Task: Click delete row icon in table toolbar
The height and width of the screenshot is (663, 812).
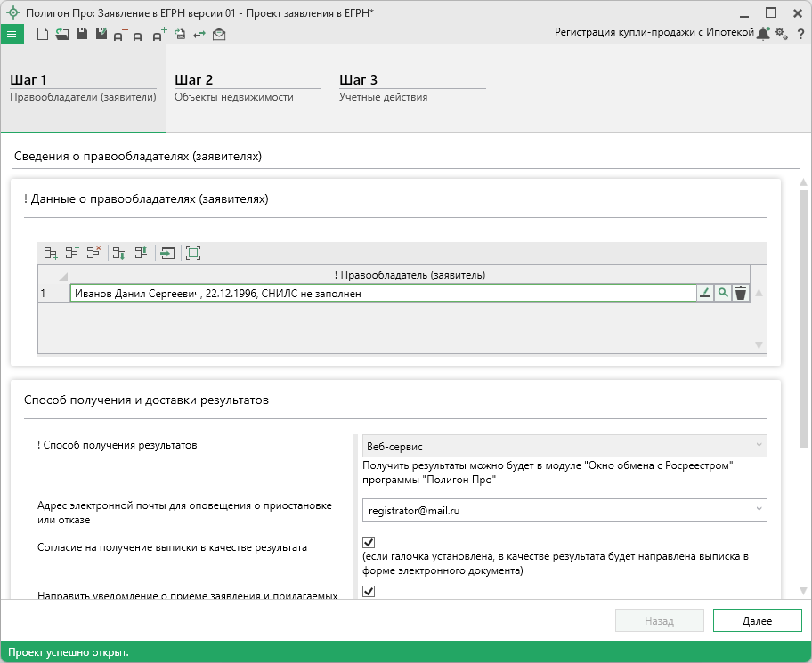Action: (95, 253)
